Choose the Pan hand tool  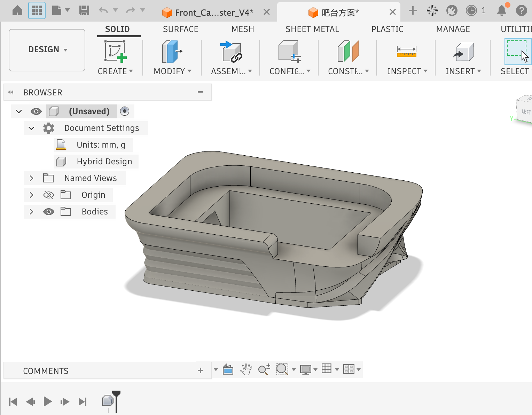pos(246,369)
